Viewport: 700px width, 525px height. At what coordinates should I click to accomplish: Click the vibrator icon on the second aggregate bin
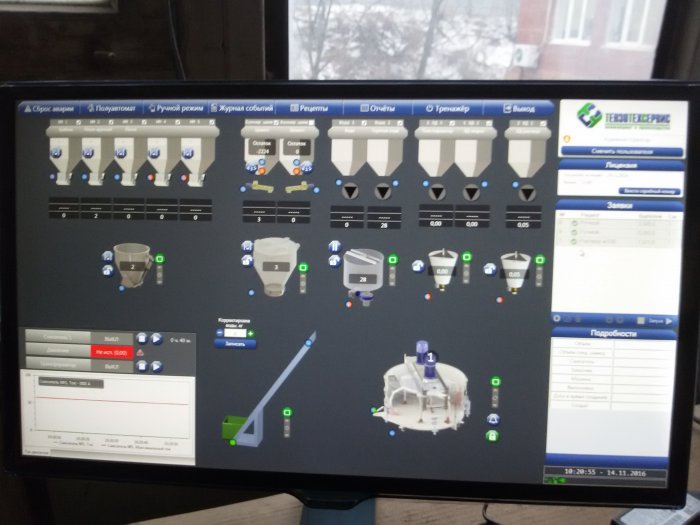click(88, 153)
